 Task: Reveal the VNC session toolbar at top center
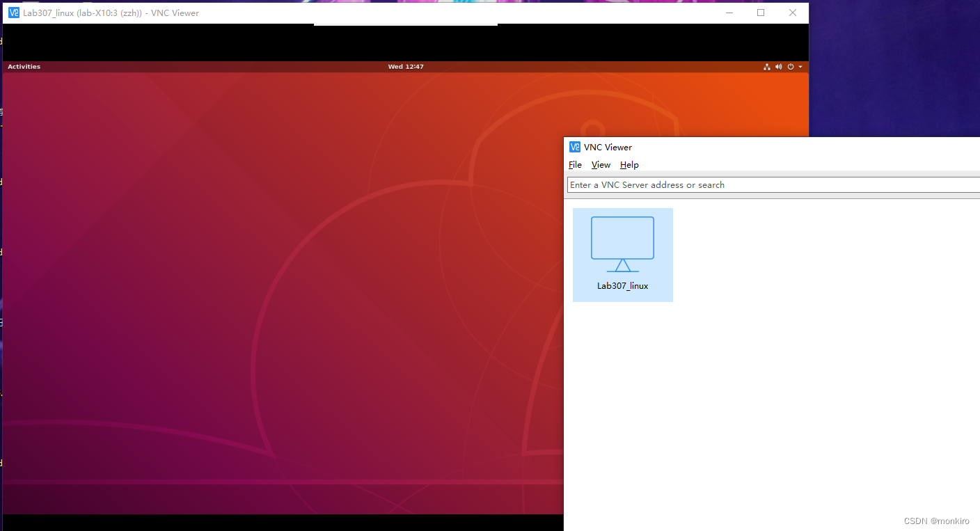point(406,25)
